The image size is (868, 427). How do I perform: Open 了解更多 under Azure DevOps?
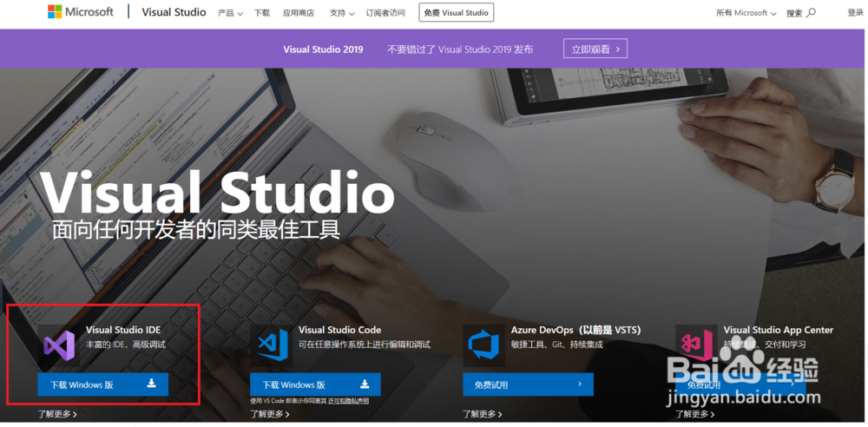click(482, 414)
